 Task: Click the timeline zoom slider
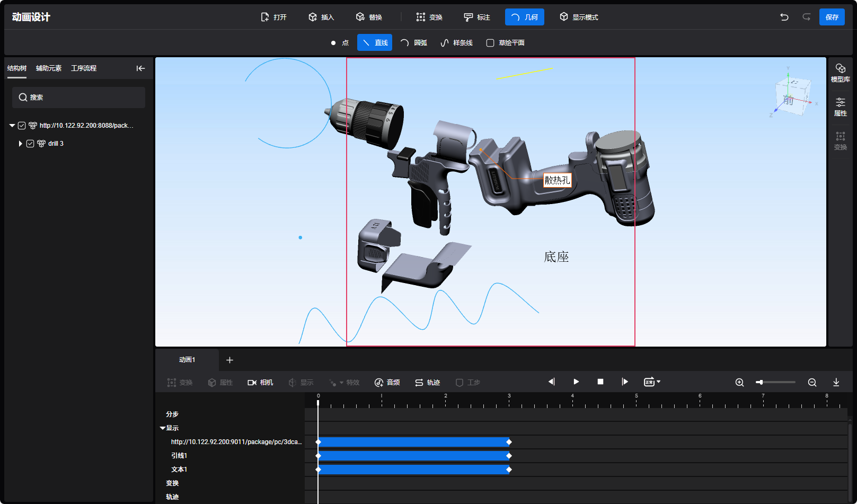pos(776,382)
